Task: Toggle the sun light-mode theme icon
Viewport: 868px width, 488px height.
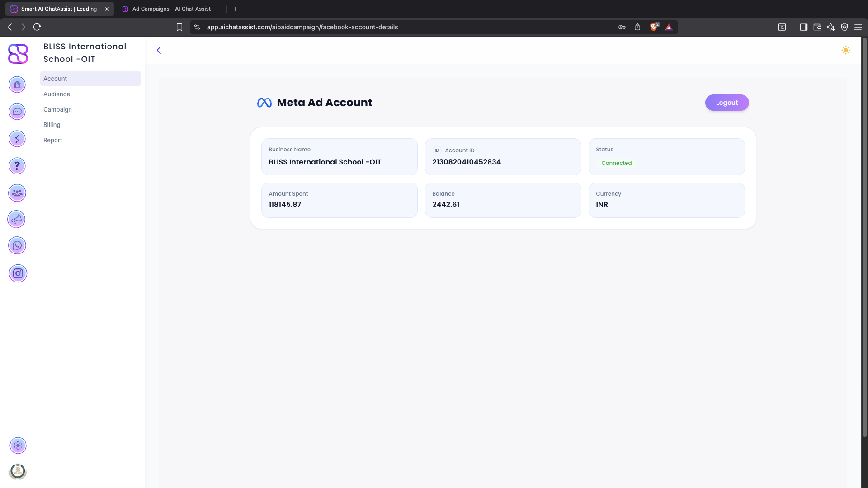Action: pos(845,50)
